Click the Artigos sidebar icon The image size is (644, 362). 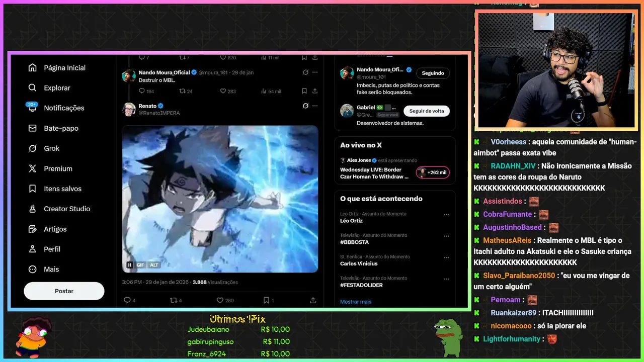(x=33, y=229)
